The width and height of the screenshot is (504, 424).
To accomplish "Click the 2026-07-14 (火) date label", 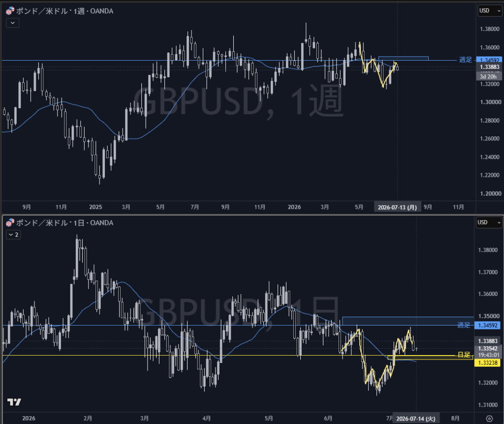I will (x=415, y=419).
